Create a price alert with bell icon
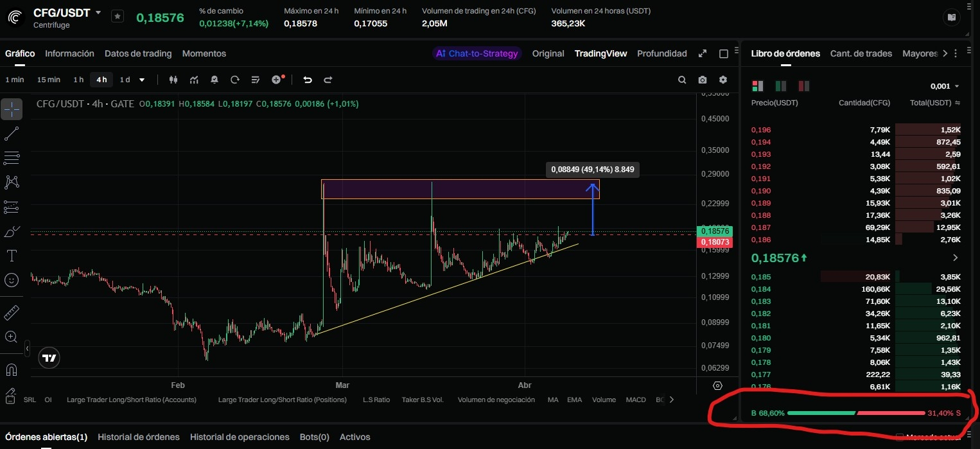The image size is (980, 449). coord(214,80)
